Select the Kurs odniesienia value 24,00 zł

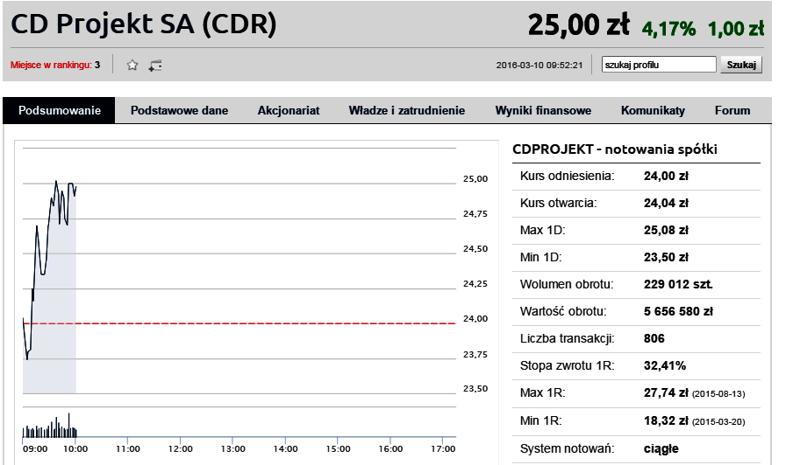[666, 176]
